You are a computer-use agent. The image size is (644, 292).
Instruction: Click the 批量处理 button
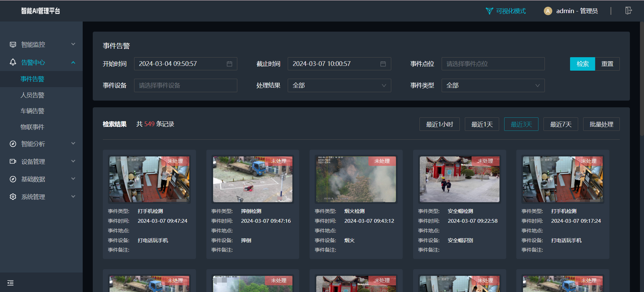point(601,124)
